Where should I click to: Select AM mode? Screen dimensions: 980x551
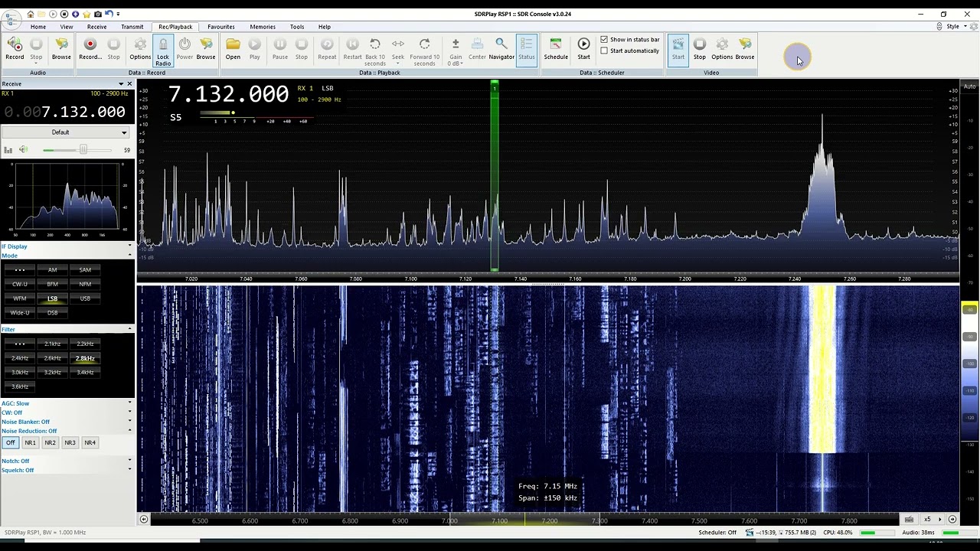[x=52, y=269]
